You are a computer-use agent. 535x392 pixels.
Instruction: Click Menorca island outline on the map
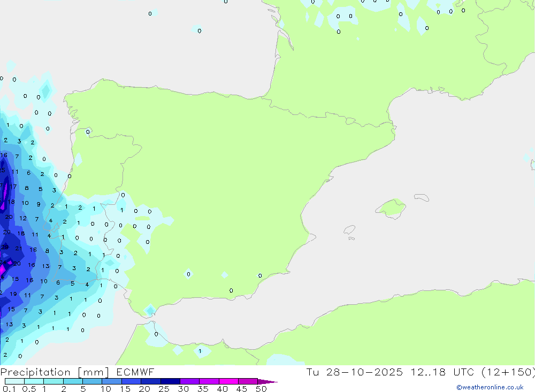[x=422, y=197]
